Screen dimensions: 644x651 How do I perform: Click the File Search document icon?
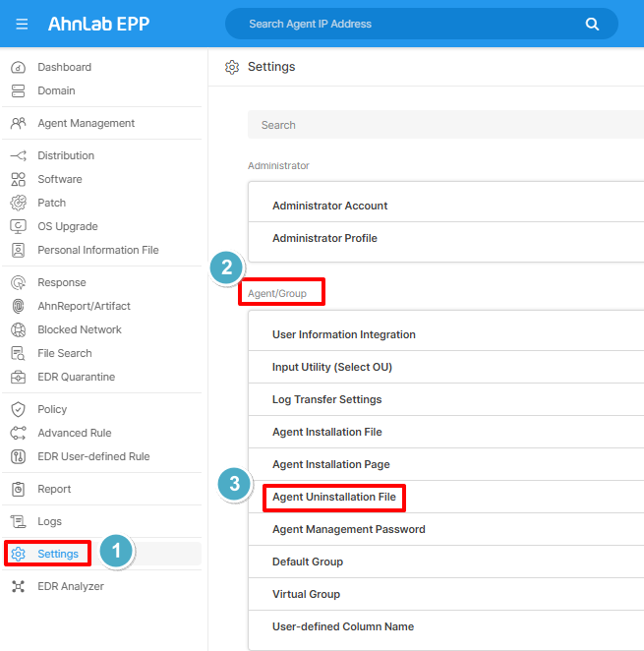point(18,354)
